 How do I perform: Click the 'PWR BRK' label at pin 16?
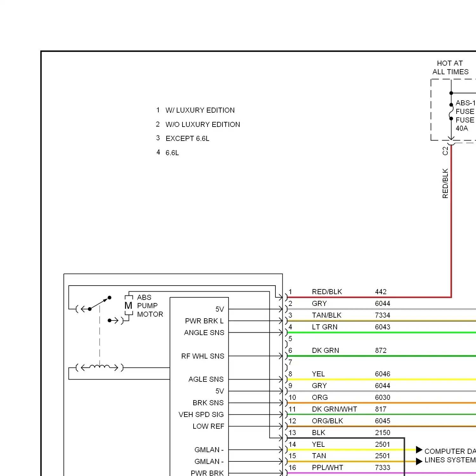tap(207, 473)
